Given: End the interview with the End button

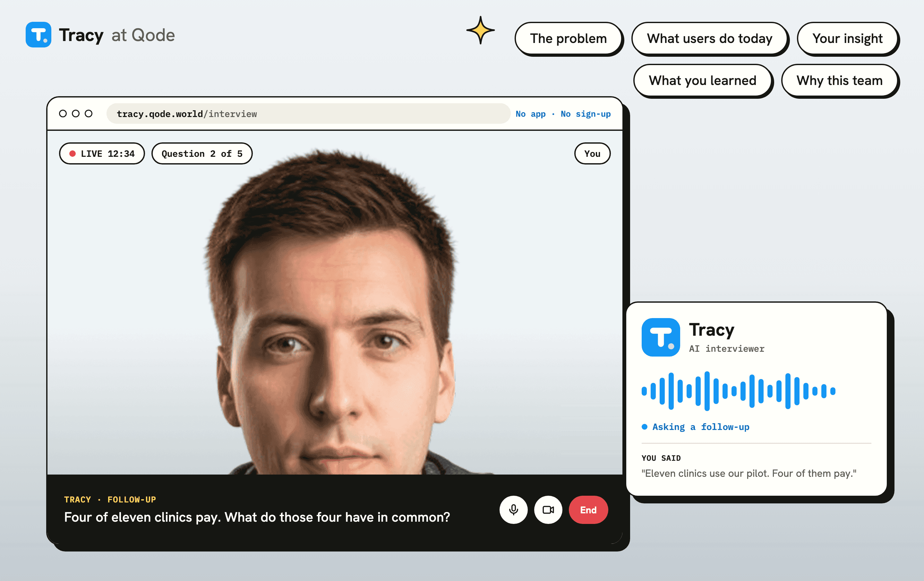Looking at the screenshot, I should tap(588, 510).
